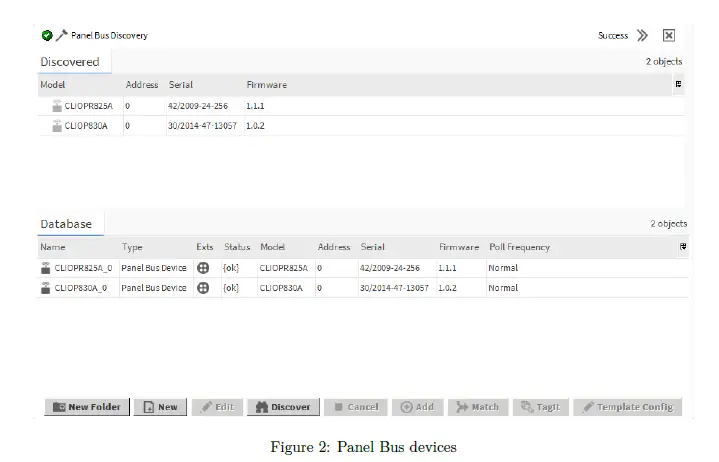This screenshot has height=462, width=719.
Task: Click the CLIOP830A device icon in Discovered
Action: click(x=57, y=126)
